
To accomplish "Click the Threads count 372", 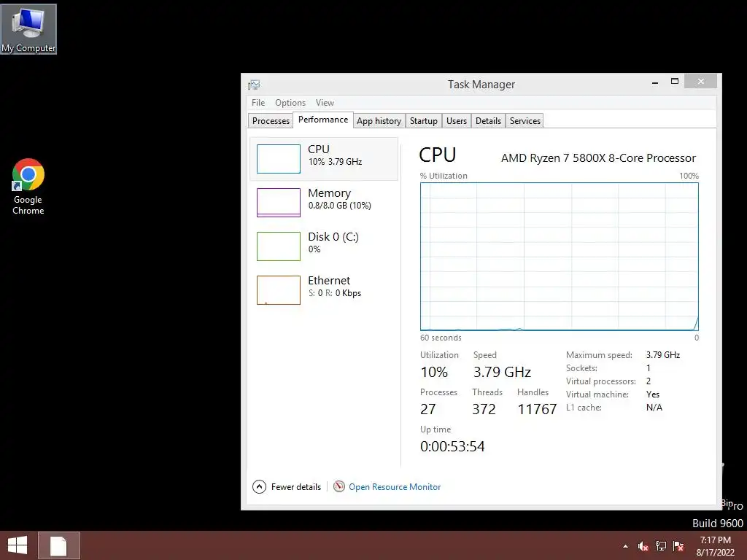I will pyautogui.click(x=484, y=409).
